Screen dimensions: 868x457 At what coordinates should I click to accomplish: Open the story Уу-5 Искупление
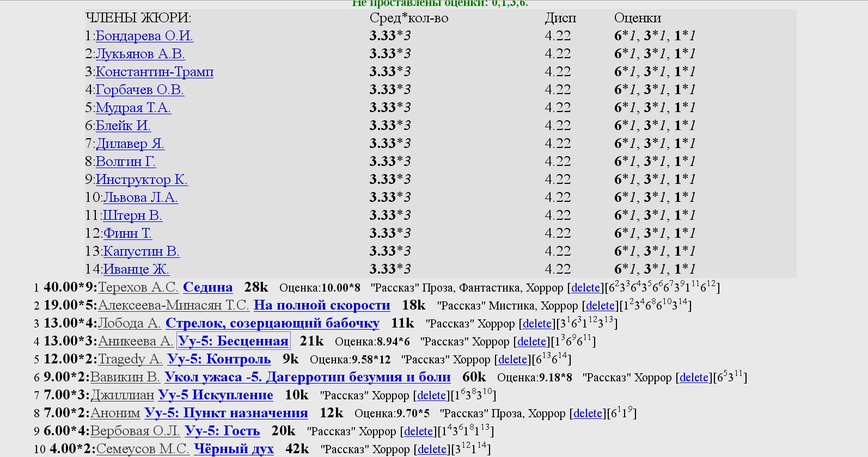pos(216,395)
